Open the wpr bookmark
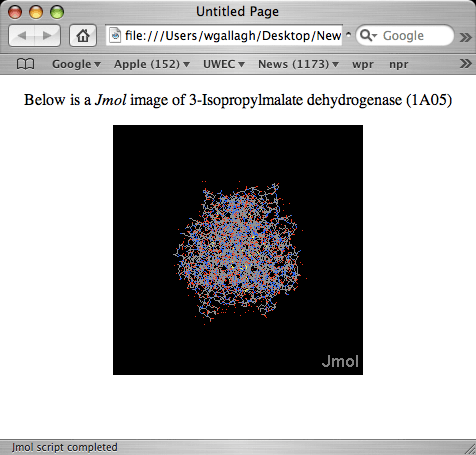Image resolution: width=476 pixels, height=455 pixels. click(363, 64)
